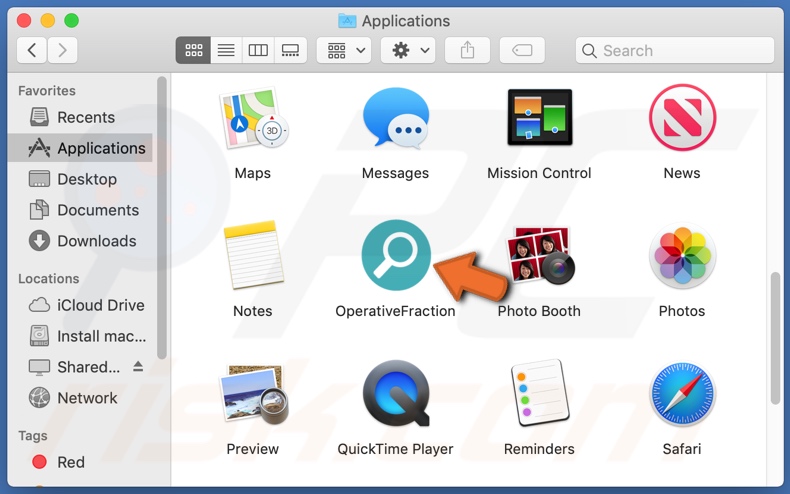Open QuickTime Player icon

(396, 393)
